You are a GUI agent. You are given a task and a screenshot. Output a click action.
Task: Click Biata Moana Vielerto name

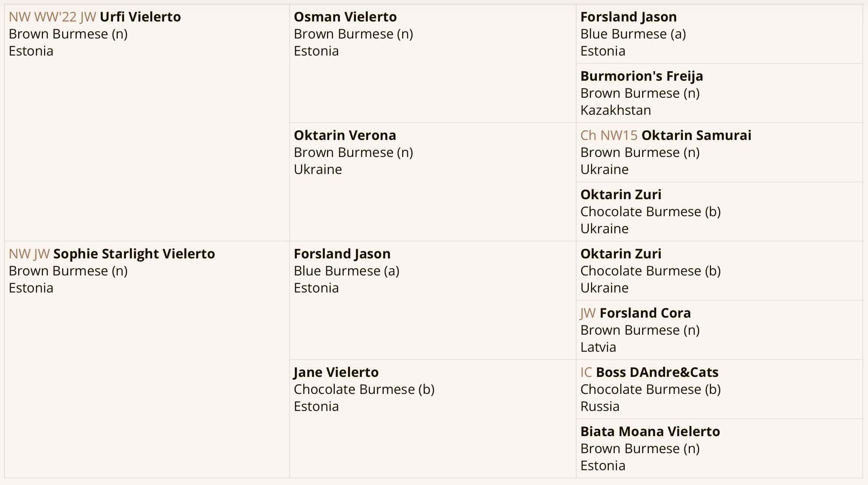click(x=650, y=432)
